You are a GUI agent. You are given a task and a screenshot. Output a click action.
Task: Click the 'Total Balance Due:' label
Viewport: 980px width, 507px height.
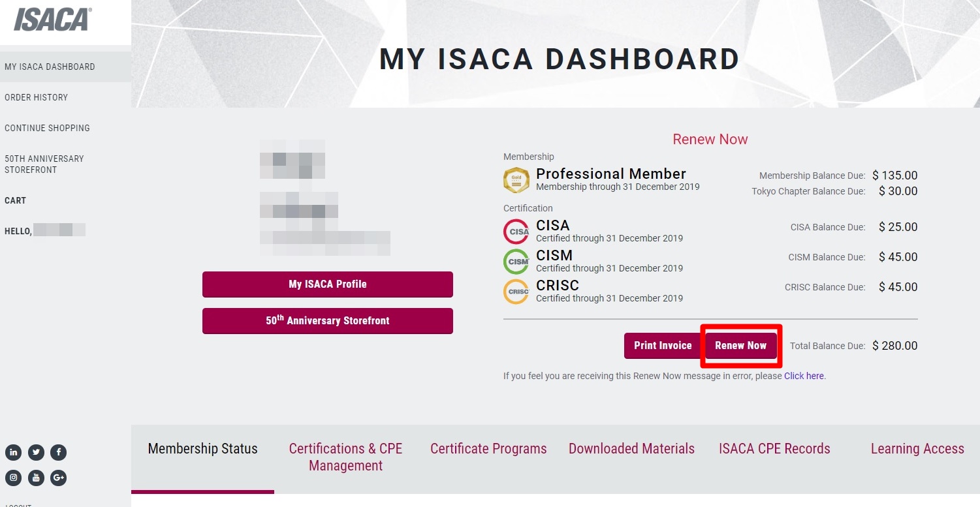(828, 346)
